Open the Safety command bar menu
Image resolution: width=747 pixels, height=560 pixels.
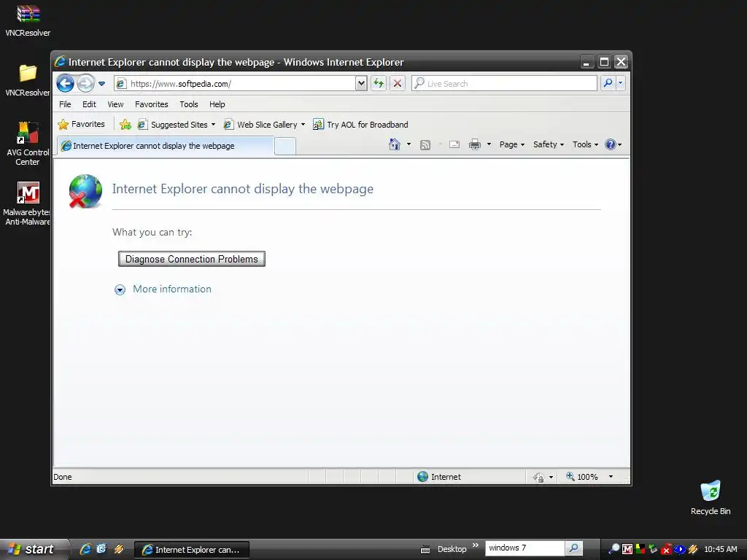tap(549, 144)
